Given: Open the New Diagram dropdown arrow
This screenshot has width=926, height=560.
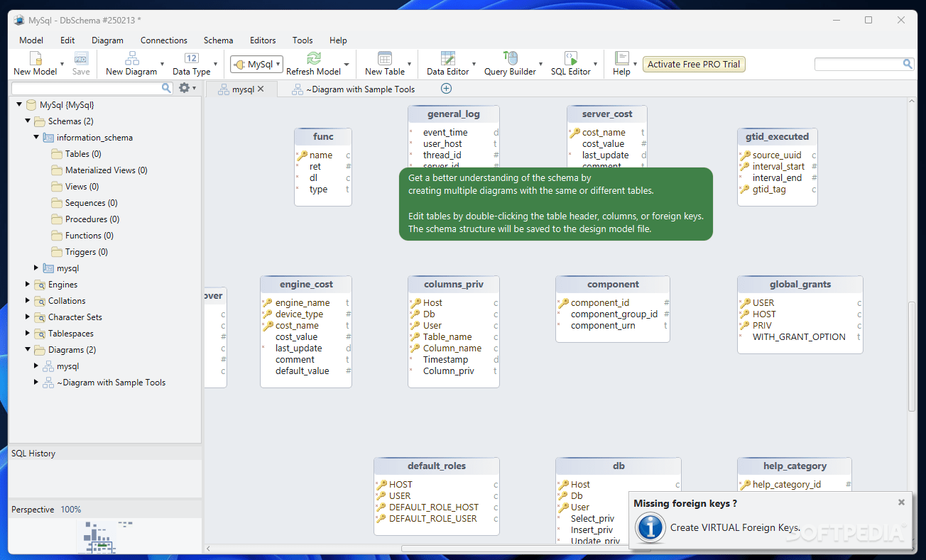Looking at the screenshot, I should pyautogui.click(x=162, y=65).
